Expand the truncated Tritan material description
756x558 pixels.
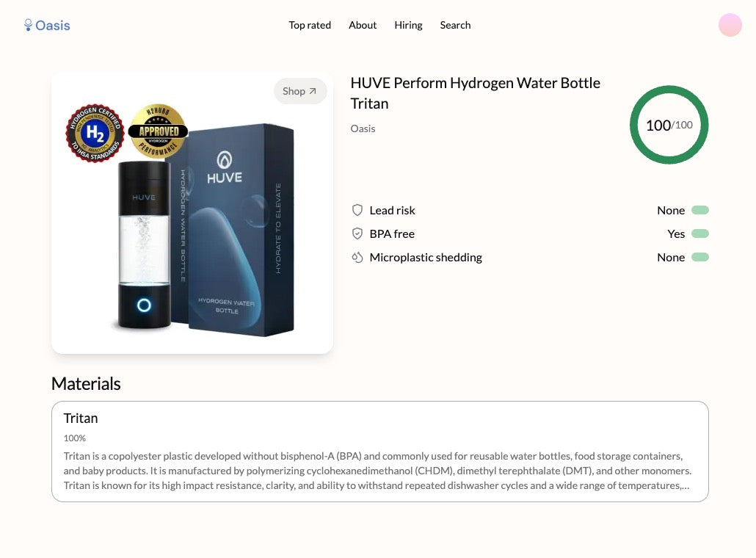click(x=685, y=485)
